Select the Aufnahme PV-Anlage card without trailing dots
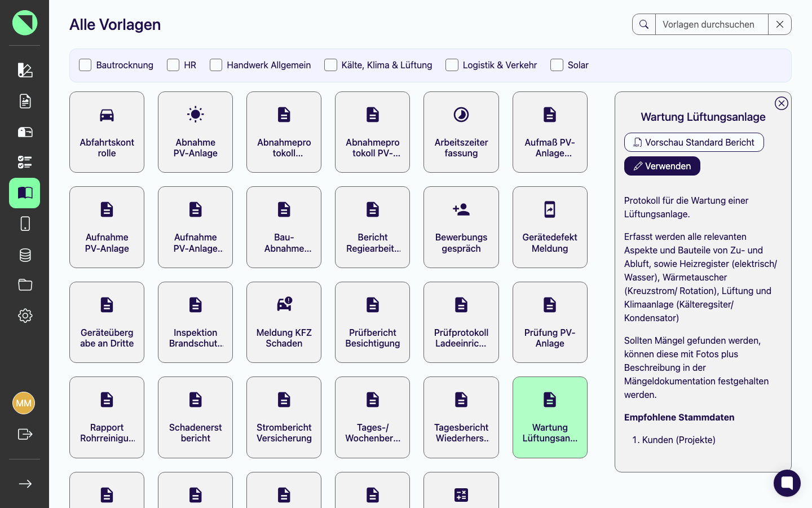Image resolution: width=812 pixels, height=508 pixels. [107, 227]
